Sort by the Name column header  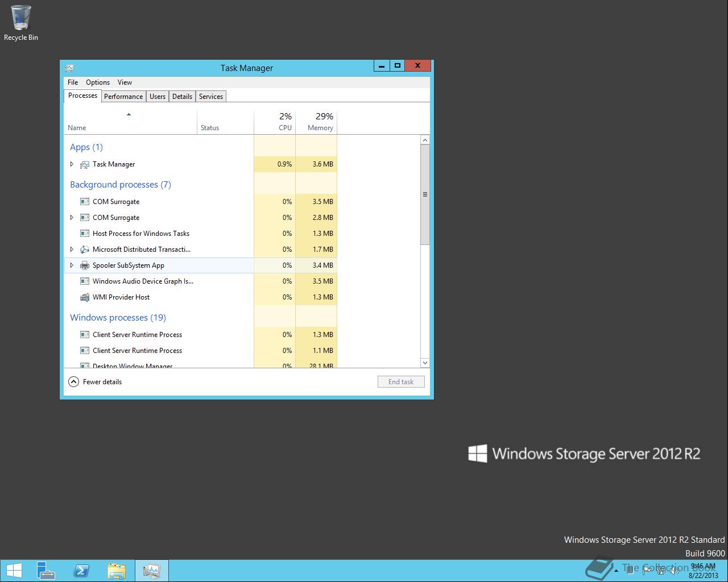tap(131, 122)
